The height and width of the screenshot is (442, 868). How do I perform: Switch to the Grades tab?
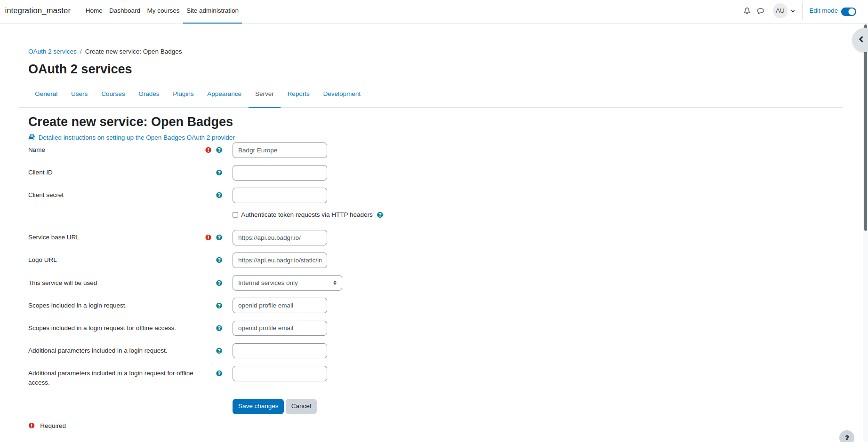(149, 94)
